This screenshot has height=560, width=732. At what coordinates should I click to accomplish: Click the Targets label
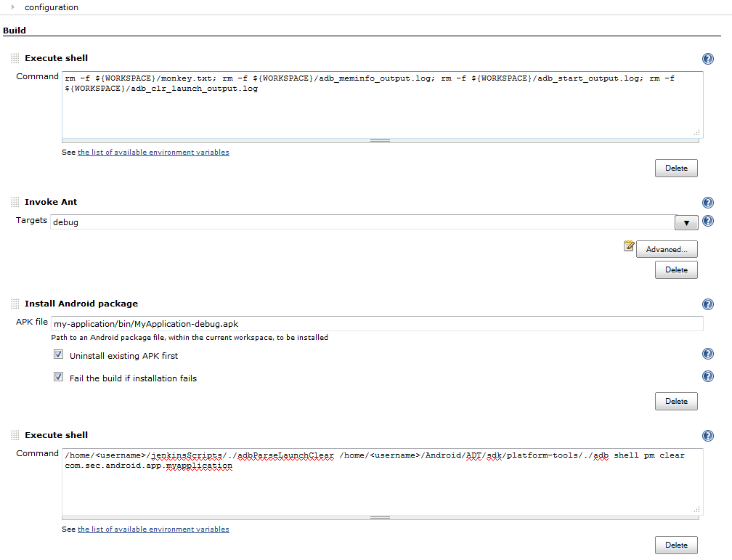pyautogui.click(x=31, y=220)
